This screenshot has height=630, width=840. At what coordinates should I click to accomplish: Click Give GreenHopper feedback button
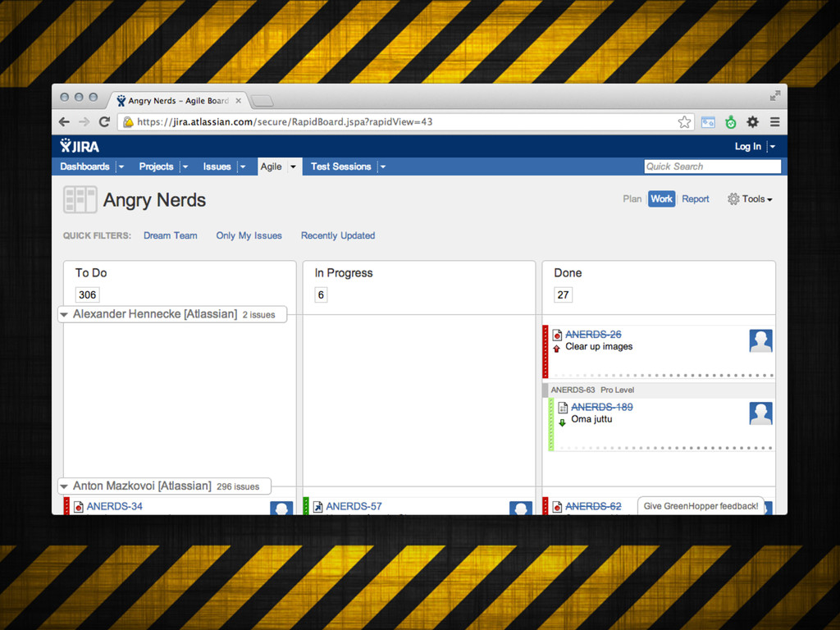tap(701, 505)
